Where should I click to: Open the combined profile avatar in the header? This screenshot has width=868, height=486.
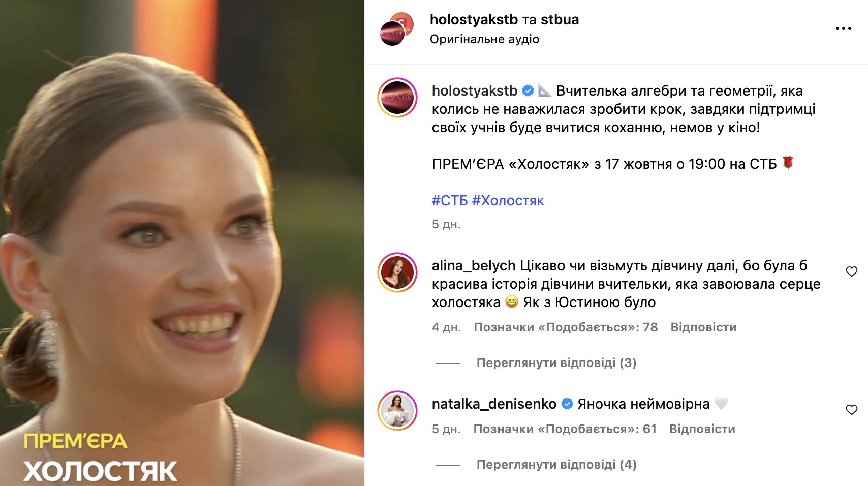pos(397,29)
